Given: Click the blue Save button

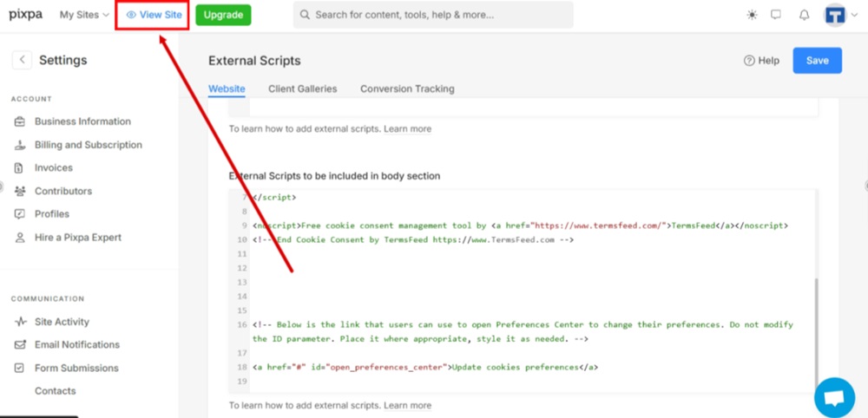Looking at the screenshot, I should 817,61.
